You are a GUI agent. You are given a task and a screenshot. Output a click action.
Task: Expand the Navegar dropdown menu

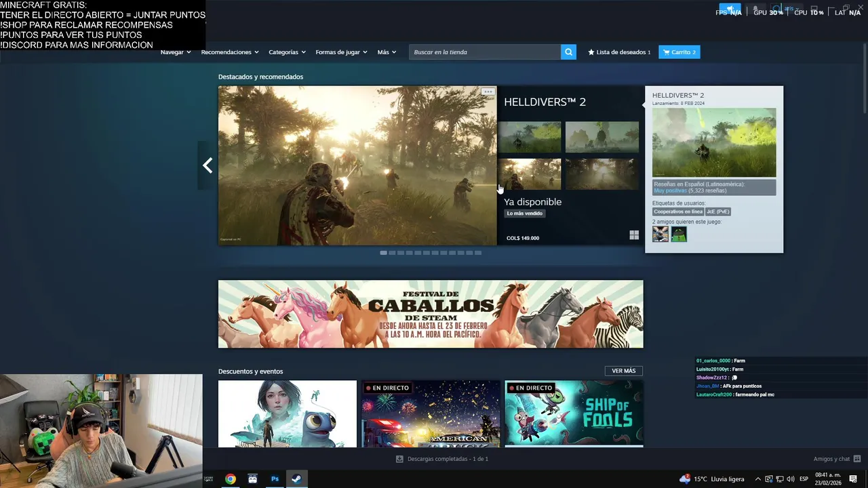(175, 52)
